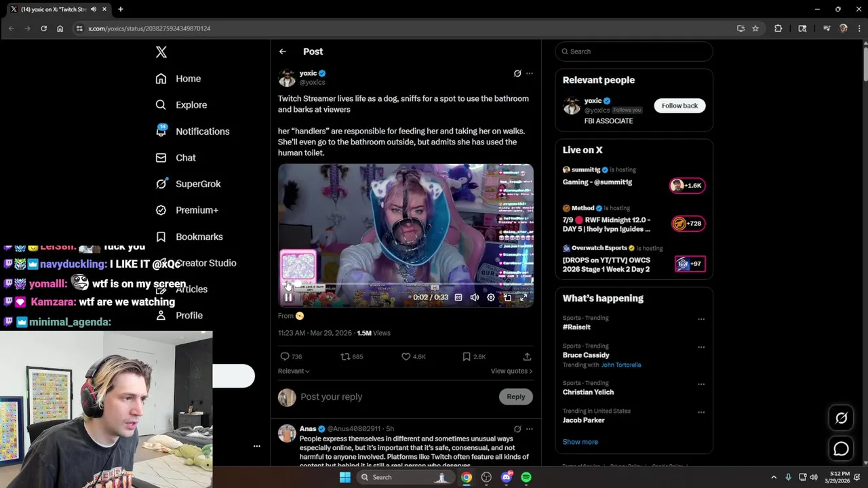This screenshot has height=488, width=868.
Task: Open the floating chat messages button
Action: pyautogui.click(x=841, y=449)
